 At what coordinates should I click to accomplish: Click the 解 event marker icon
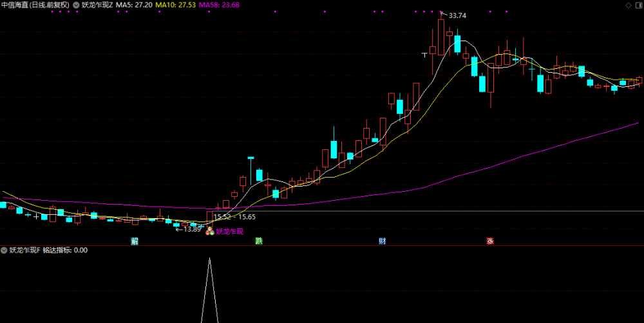pyautogui.click(x=135, y=241)
